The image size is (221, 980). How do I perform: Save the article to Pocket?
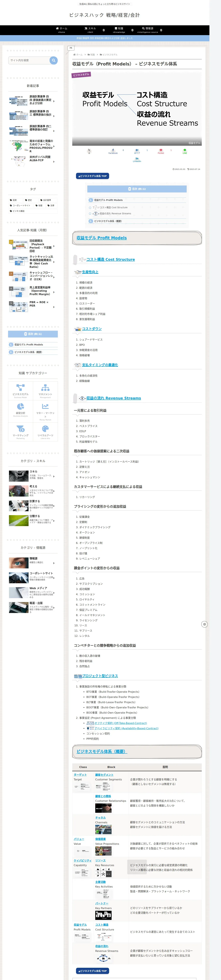point(161,151)
